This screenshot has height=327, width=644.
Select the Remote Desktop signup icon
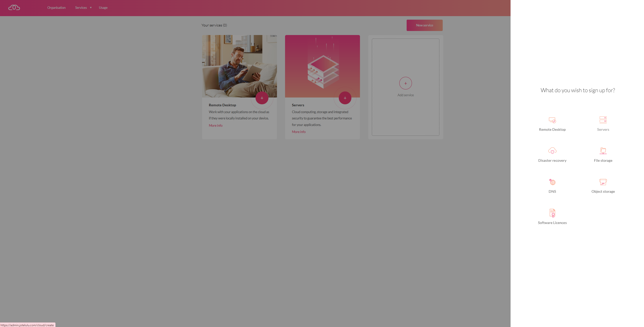tap(552, 120)
